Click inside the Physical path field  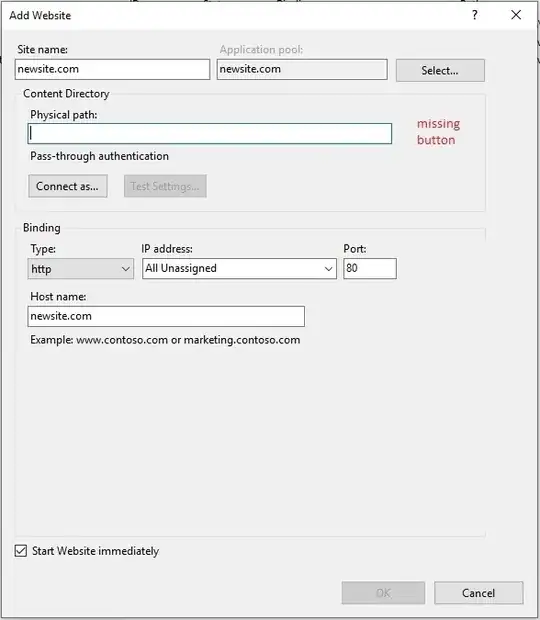click(210, 133)
